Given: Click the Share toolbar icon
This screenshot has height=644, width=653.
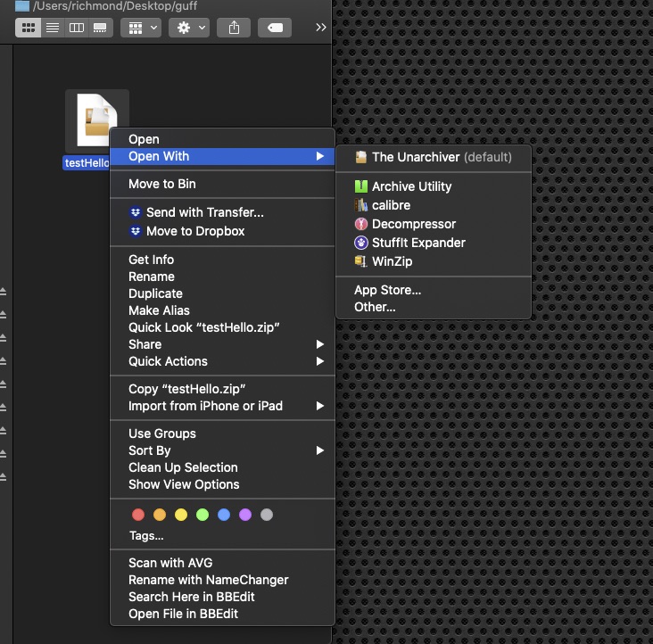Looking at the screenshot, I should (x=234, y=28).
